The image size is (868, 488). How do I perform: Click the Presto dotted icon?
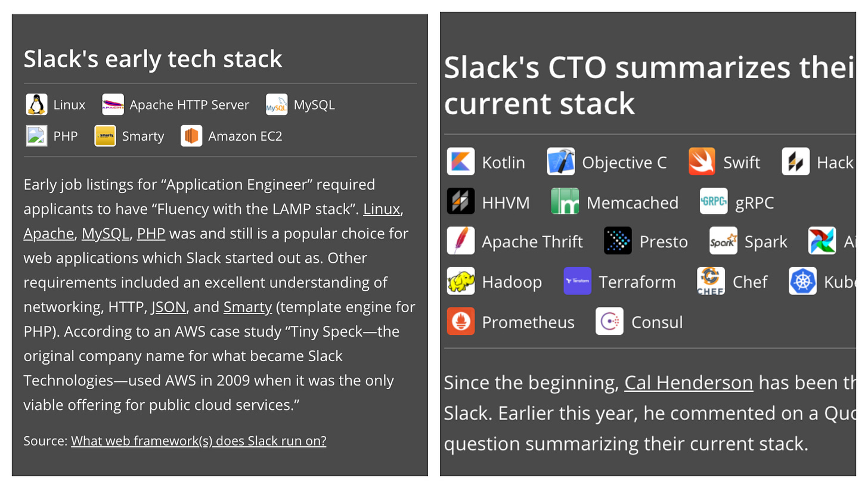618,241
